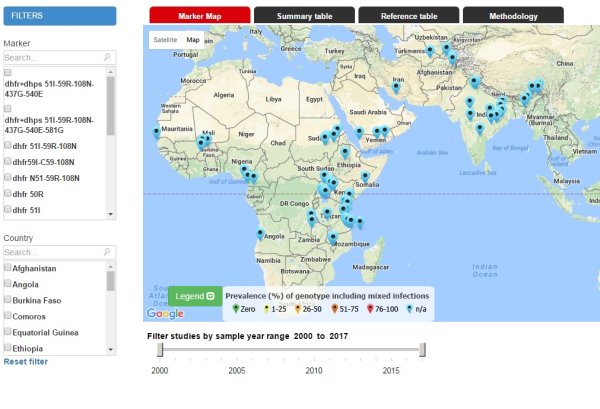Click the map marker in Iran
Screen dimensions: 600x409
point(397,87)
